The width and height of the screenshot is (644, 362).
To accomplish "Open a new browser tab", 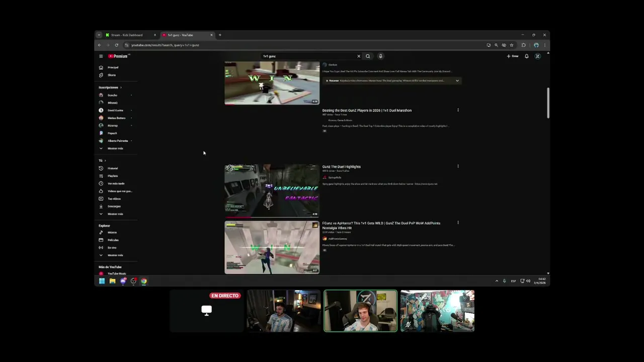I will pos(220,35).
